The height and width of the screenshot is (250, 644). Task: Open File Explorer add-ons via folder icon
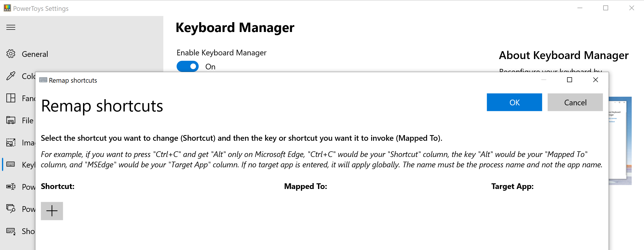(x=11, y=120)
